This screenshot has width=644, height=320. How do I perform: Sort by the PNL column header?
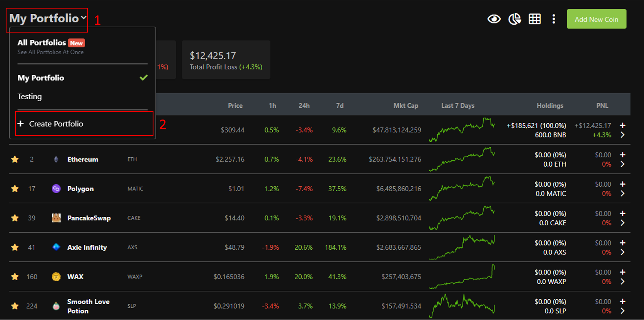tap(602, 105)
